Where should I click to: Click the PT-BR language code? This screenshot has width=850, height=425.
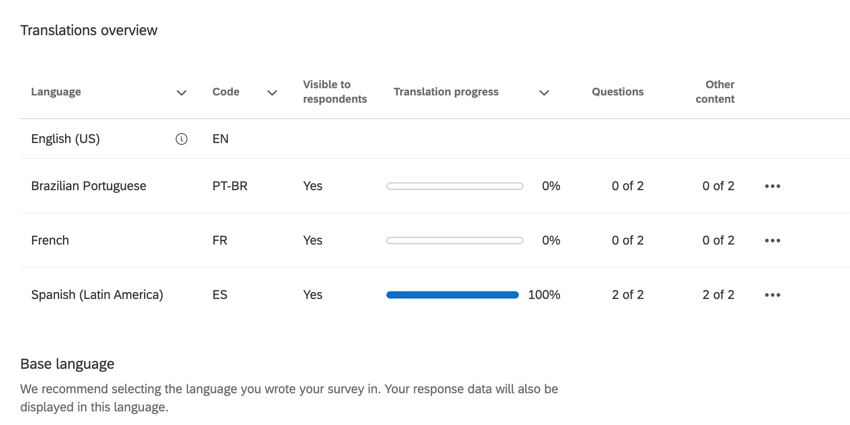point(229,186)
